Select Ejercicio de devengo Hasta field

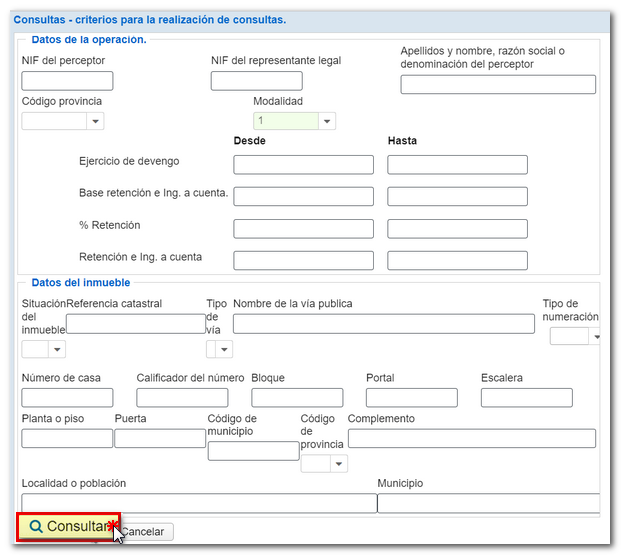[x=457, y=165]
